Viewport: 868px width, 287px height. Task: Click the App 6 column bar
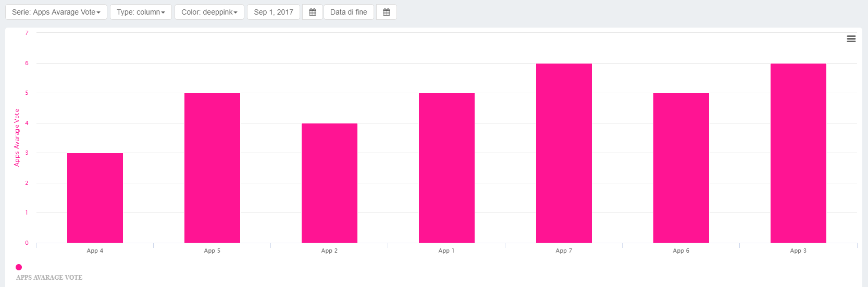(x=681, y=168)
